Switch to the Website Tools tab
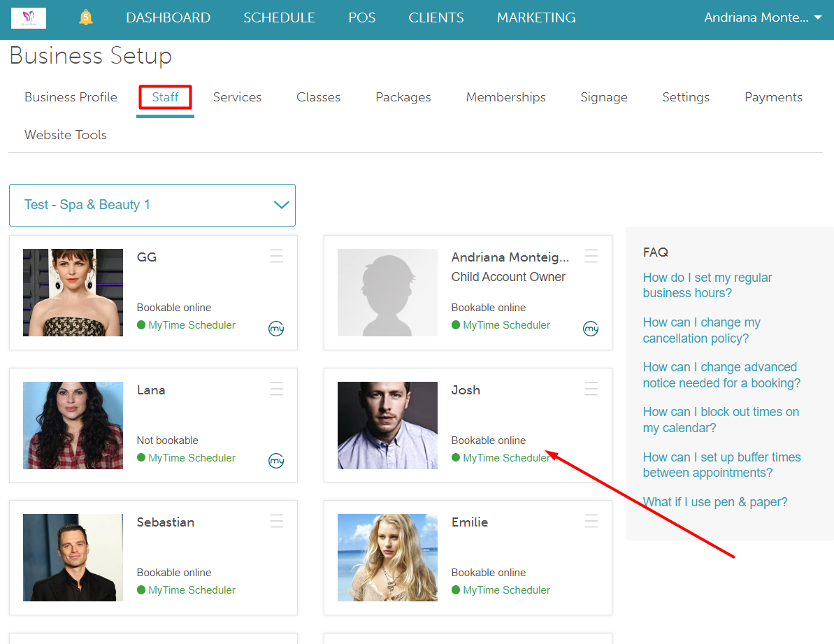 point(66,135)
